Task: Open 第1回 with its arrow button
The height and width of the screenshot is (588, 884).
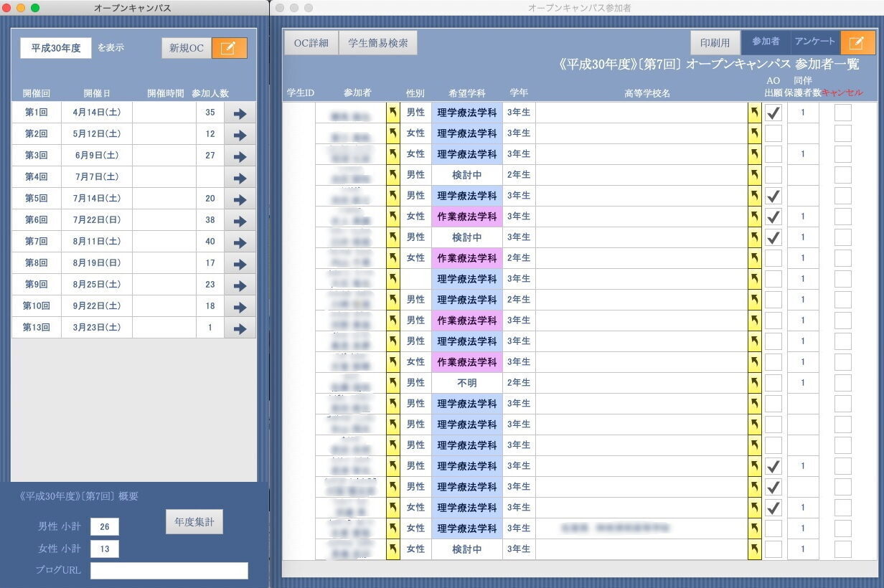Action: (240, 113)
